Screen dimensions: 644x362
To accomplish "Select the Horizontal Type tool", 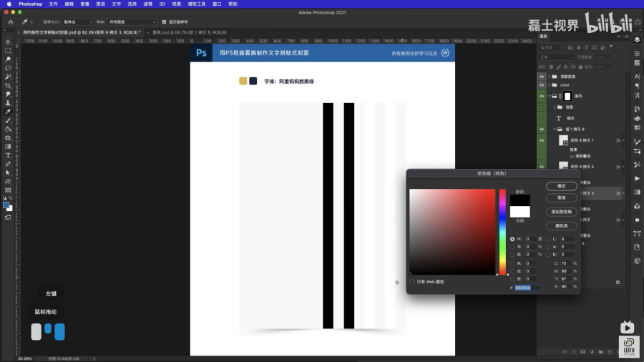I will (8, 155).
